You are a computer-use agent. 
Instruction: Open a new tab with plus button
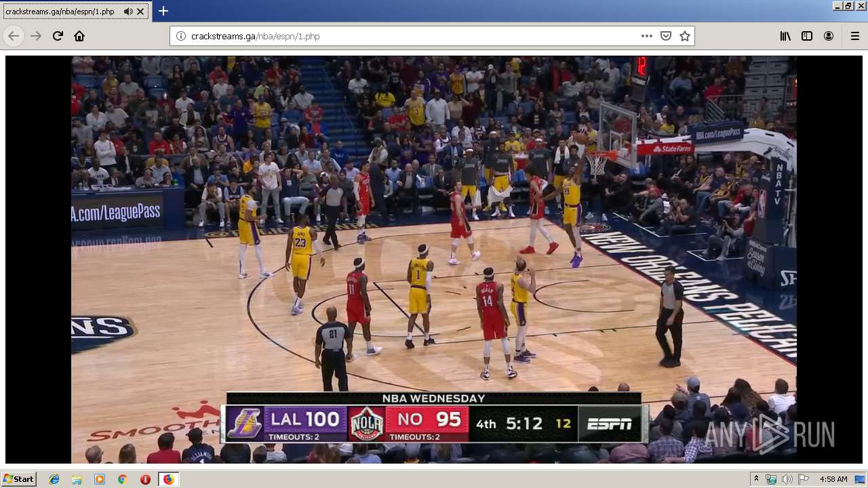pos(163,11)
